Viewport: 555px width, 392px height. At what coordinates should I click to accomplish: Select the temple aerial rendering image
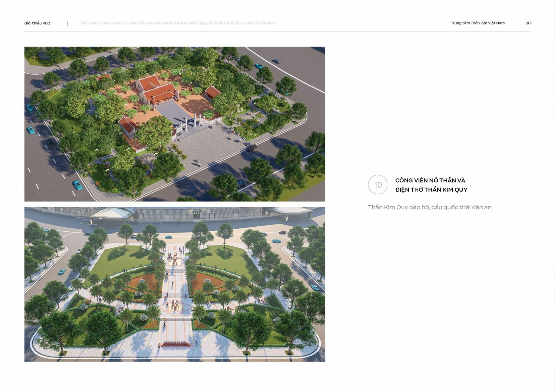click(175, 124)
